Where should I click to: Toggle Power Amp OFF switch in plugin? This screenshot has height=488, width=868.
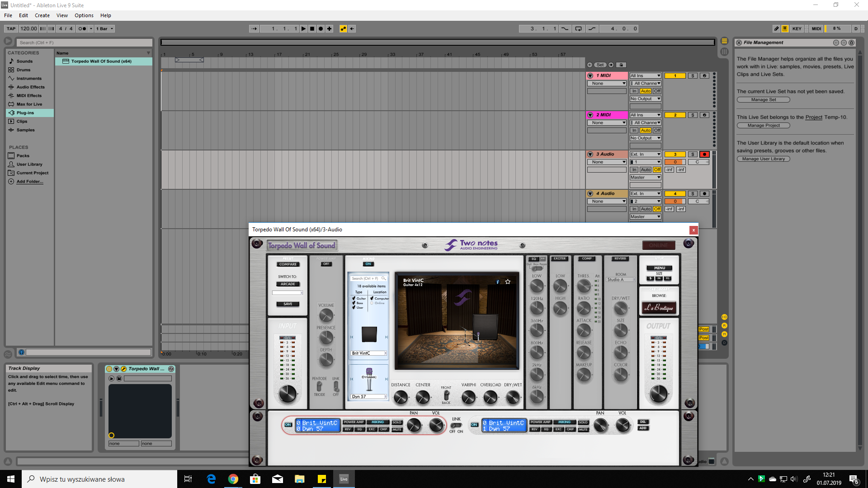[326, 264]
